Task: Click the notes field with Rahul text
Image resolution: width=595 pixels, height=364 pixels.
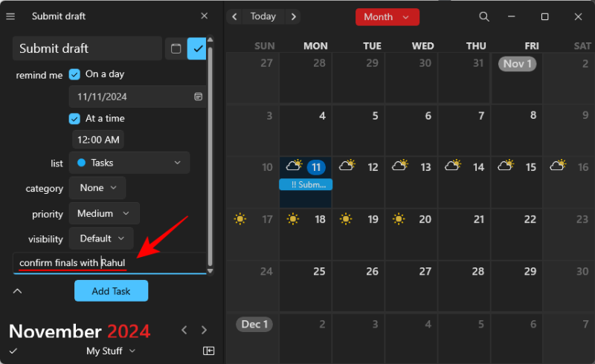Action: point(109,263)
